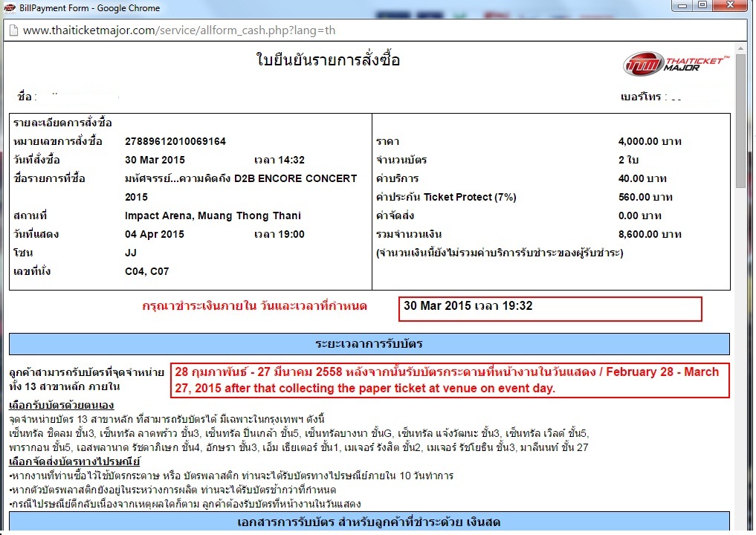756x535 pixels.
Task: Click the order number 27889612010069164
Action: [x=175, y=141]
